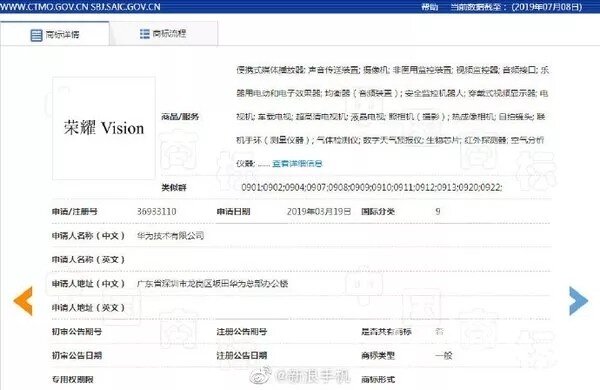Click the 申请/注册号 label
The width and height of the screenshot is (600, 390).
pyautogui.click(x=75, y=212)
